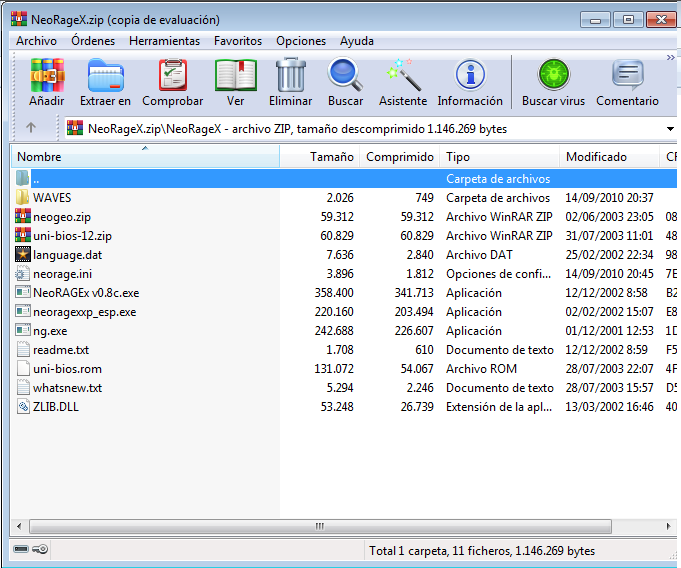The image size is (681, 568).
Task: Launch the Asistente wizard wand icon
Action: [403, 75]
